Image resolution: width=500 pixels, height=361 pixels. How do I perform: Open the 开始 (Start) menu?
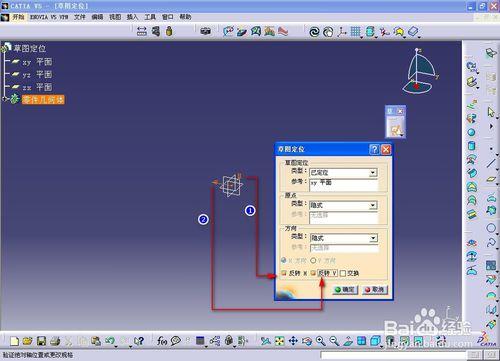[18, 17]
